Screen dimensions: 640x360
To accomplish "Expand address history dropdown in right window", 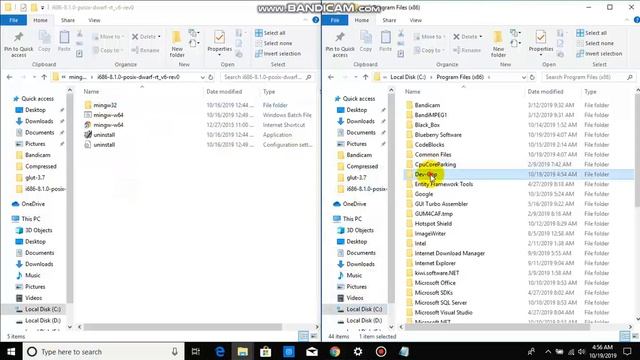I will pyautogui.click(x=524, y=77).
